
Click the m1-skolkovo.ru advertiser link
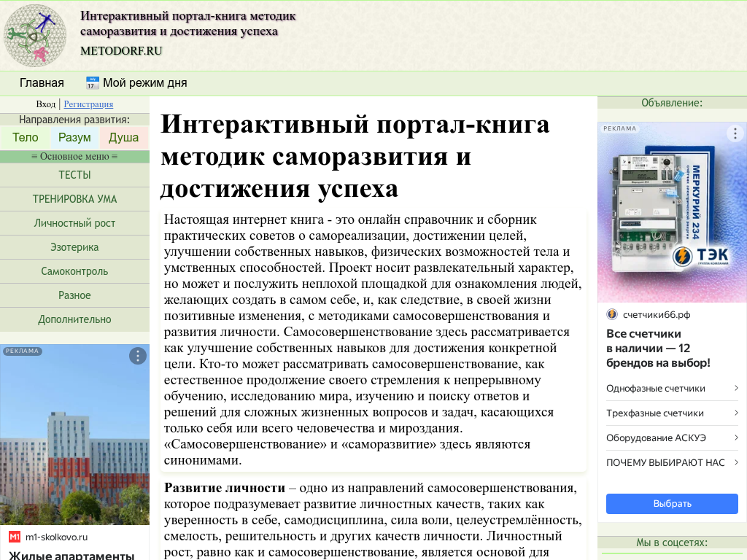[57, 537]
